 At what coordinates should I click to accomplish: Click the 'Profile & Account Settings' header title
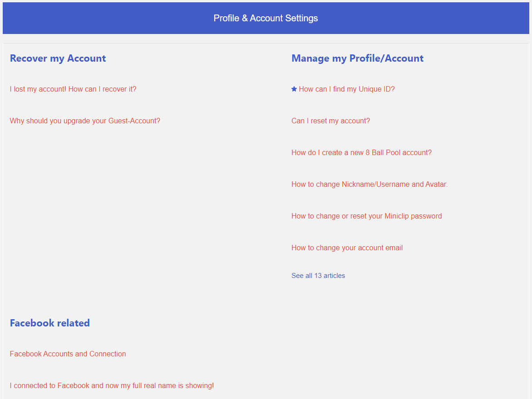tap(266, 18)
